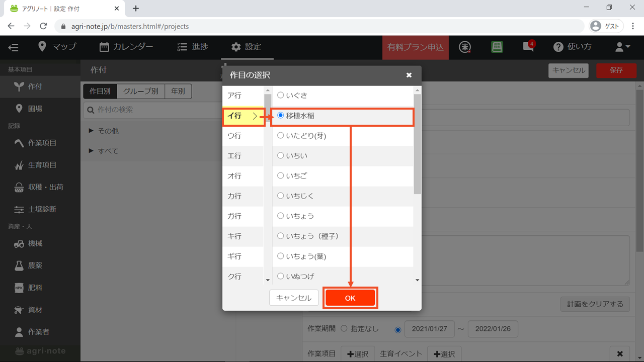Image resolution: width=644 pixels, height=362 pixels.
Task: Select オ行 in the dialog list
Action: point(243,176)
